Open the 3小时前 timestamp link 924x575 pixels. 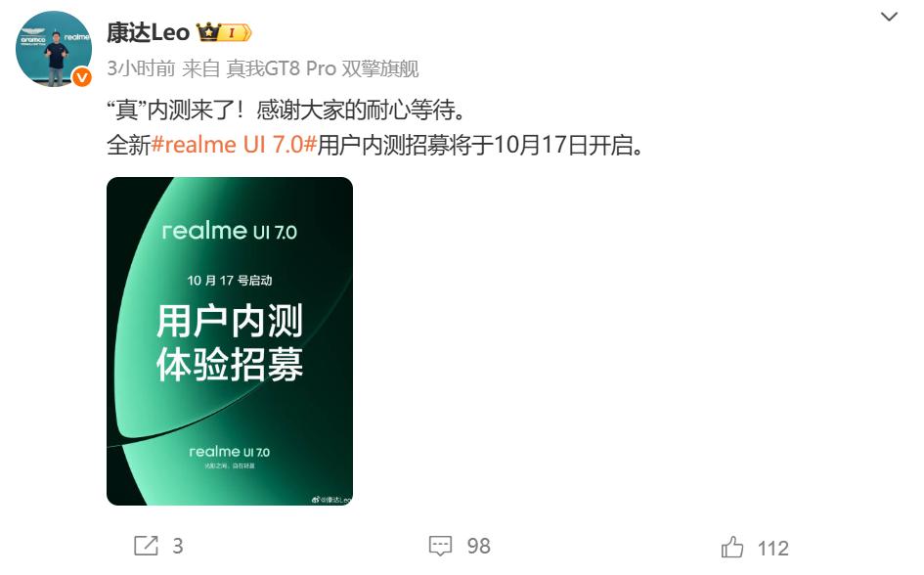[141, 68]
